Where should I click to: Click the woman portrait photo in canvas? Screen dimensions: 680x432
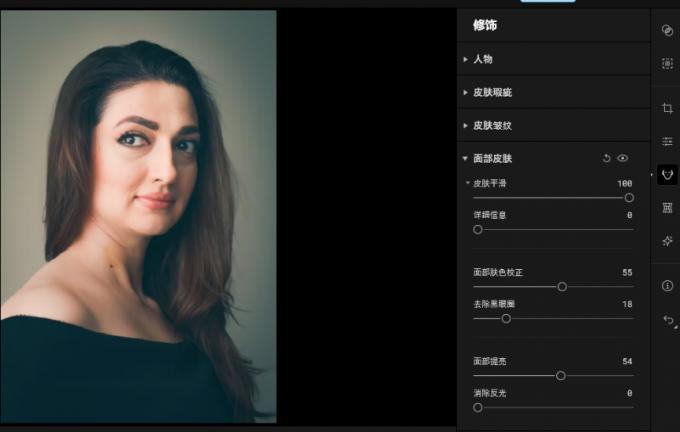(x=138, y=216)
